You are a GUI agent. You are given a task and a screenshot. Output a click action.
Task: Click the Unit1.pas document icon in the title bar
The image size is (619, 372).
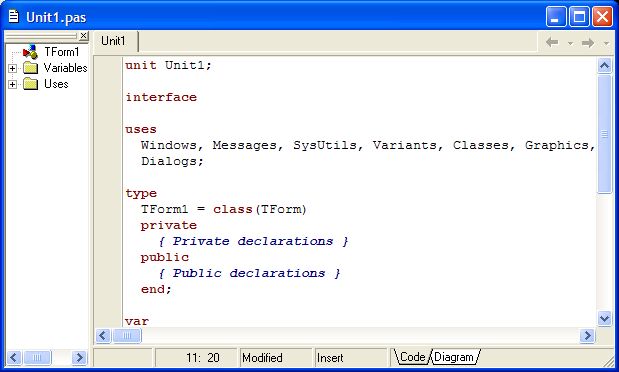[x=14, y=17]
